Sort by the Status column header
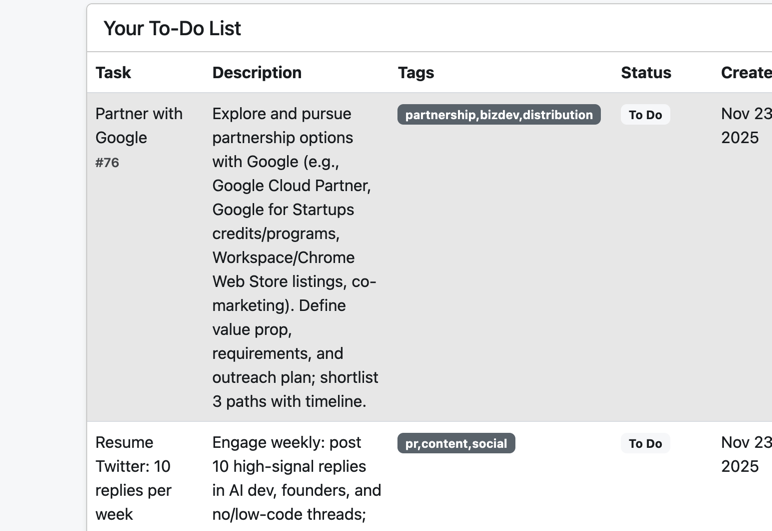The width and height of the screenshot is (772, 531). coord(645,73)
